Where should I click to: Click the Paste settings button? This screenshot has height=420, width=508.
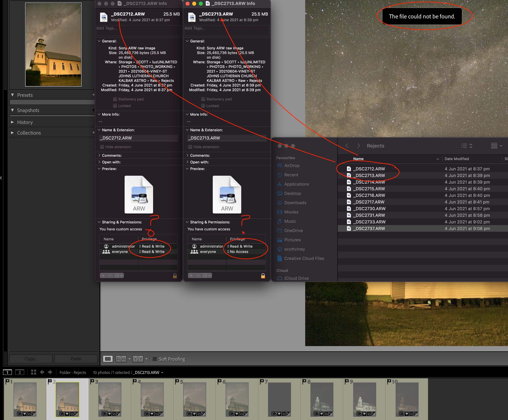coord(76,359)
